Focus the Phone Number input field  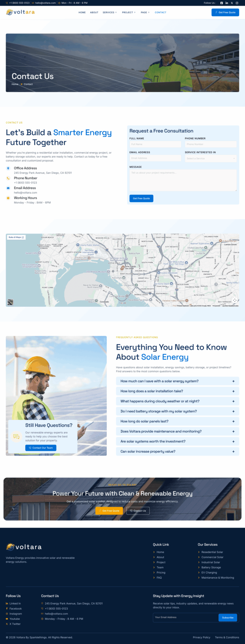tap(211, 144)
